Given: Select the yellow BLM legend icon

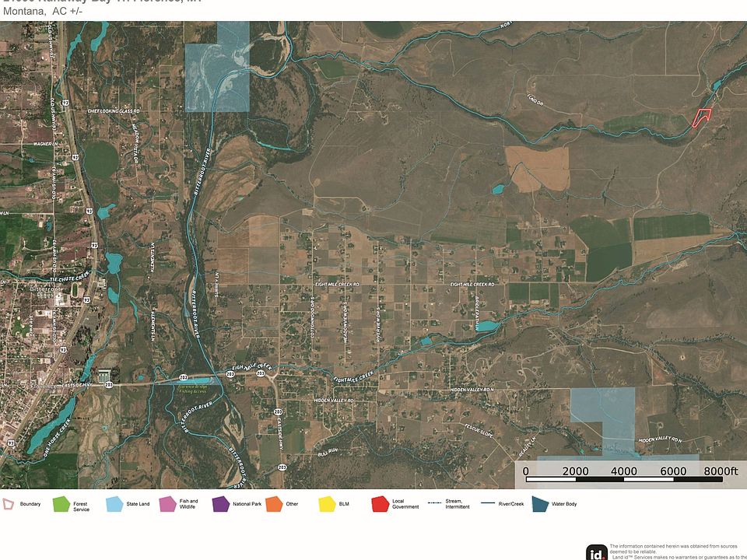Looking at the screenshot, I should pyautogui.click(x=327, y=505).
